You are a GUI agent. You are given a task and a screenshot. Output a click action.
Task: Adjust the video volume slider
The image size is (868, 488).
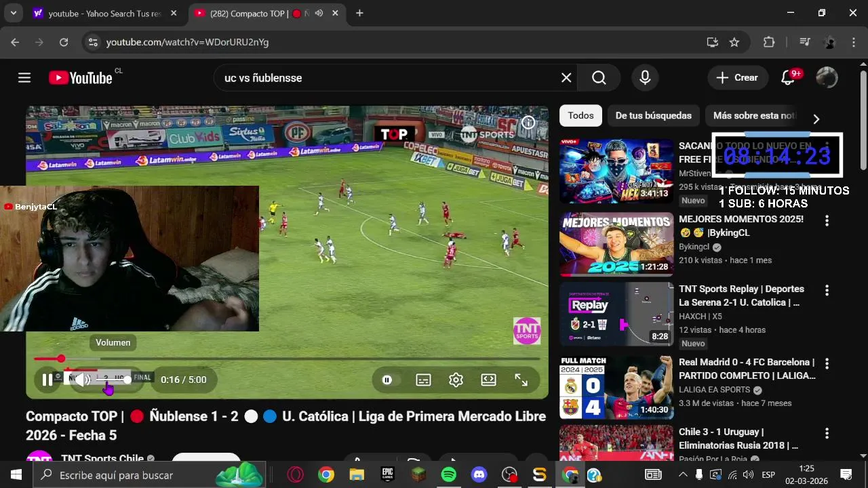click(x=112, y=380)
